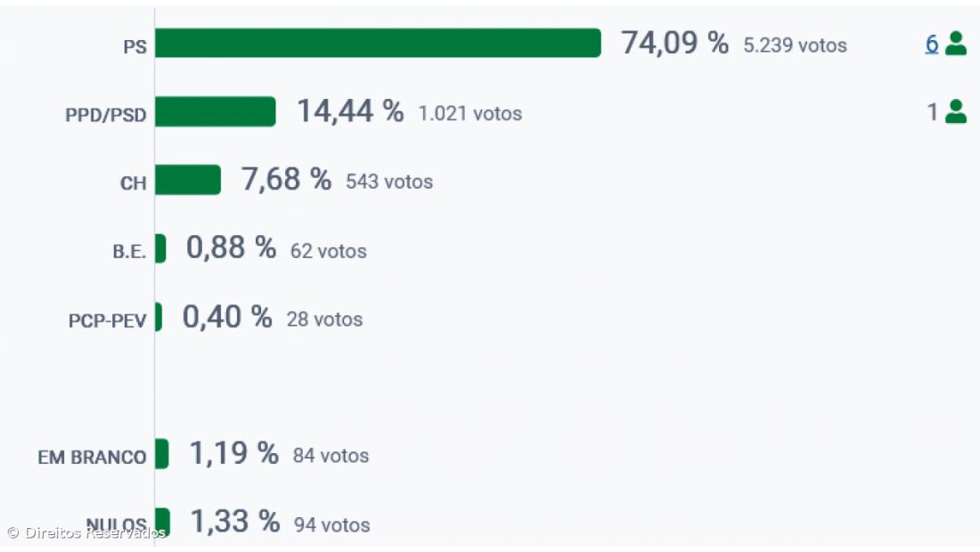Click the "5.239 votos" vote count
Screen dimensions: 980x552
[x=795, y=45]
